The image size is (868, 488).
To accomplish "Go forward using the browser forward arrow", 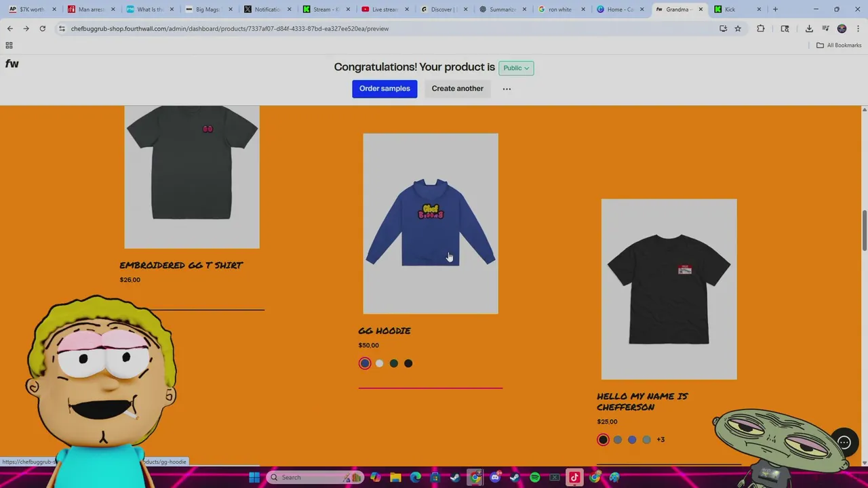I will coord(26,28).
